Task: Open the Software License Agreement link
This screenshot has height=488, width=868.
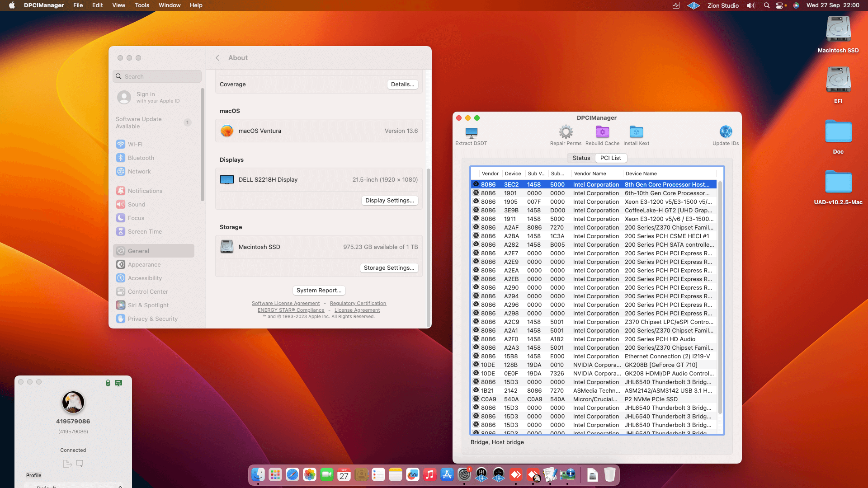Action: (285, 304)
